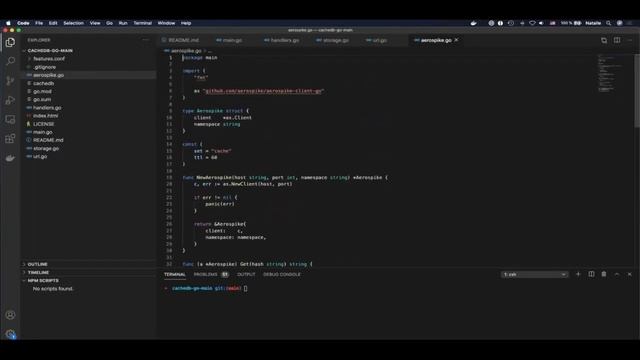640x360 pixels.
Task: Open the Manage gear icon
Action: pos(10,334)
